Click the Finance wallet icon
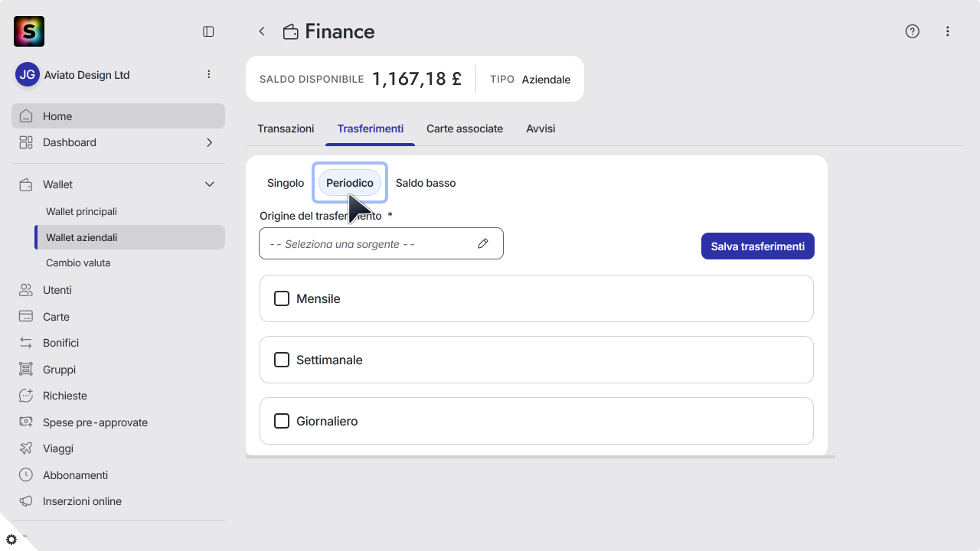 [x=290, y=31]
